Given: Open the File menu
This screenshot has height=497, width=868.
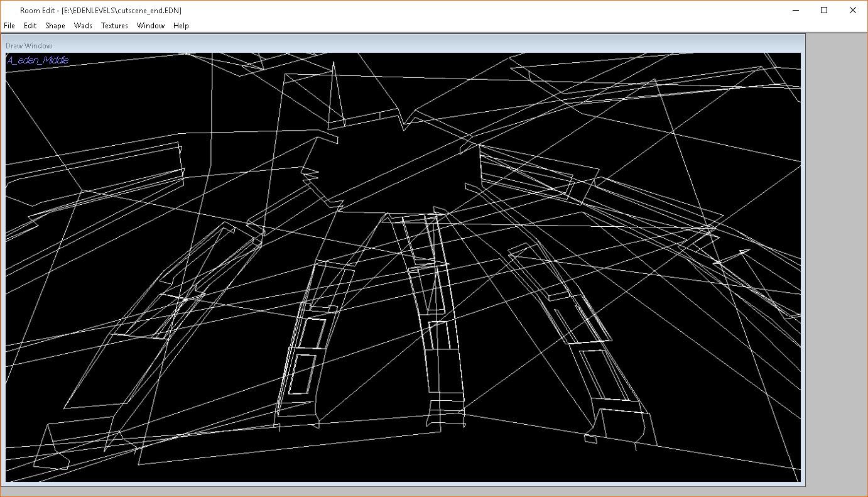Looking at the screenshot, I should 9,26.
